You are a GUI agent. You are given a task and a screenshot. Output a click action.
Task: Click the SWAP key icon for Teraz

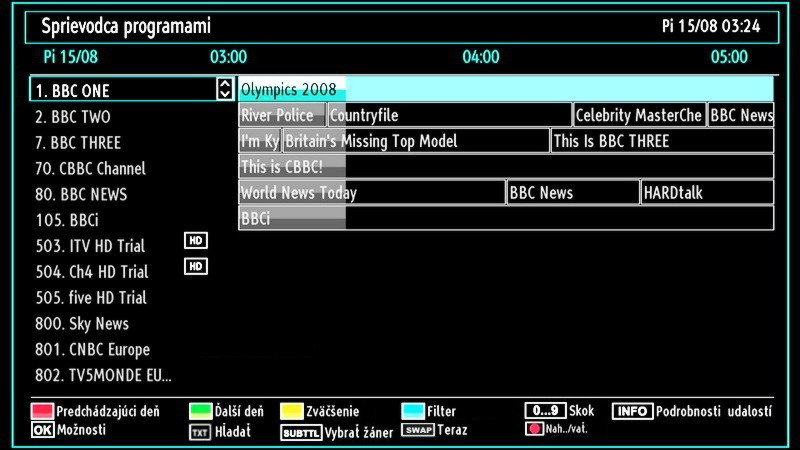pyautogui.click(x=418, y=430)
